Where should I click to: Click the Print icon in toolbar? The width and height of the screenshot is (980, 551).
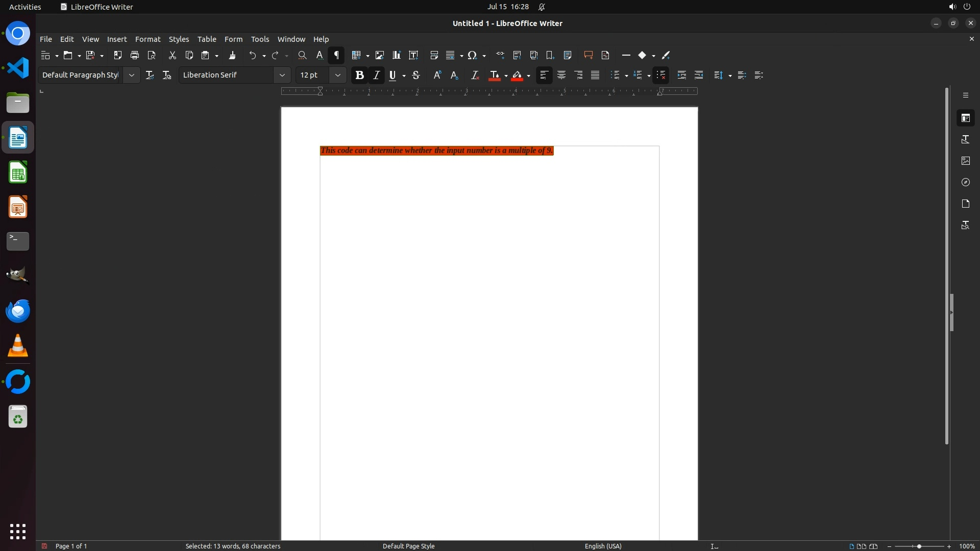[x=135, y=55]
